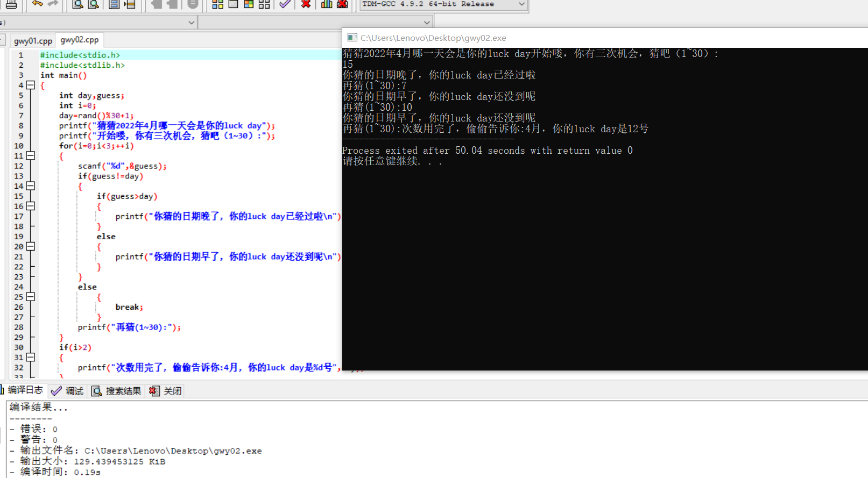Click the Delete Profiling Information icon

[x=342, y=4]
